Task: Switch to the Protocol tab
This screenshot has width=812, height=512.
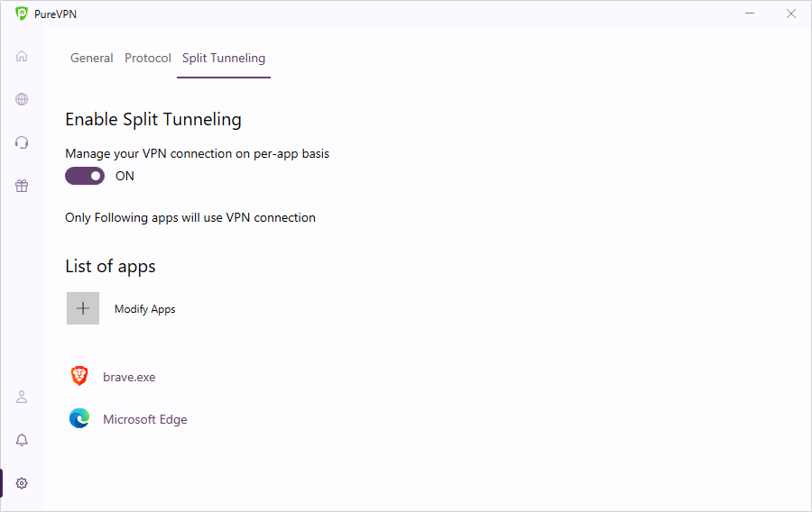Action: pyautogui.click(x=148, y=58)
